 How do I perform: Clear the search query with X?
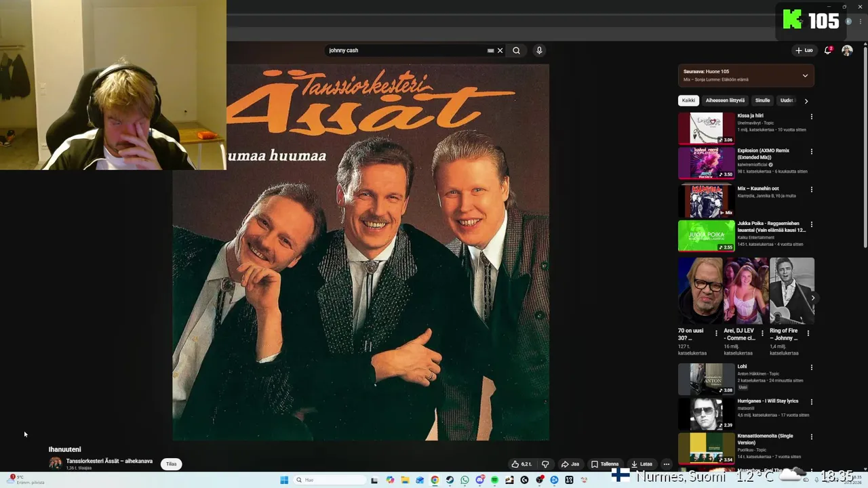500,50
